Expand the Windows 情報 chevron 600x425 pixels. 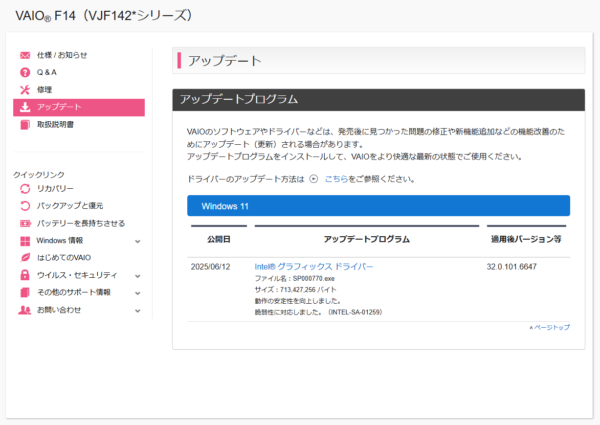point(138,241)
